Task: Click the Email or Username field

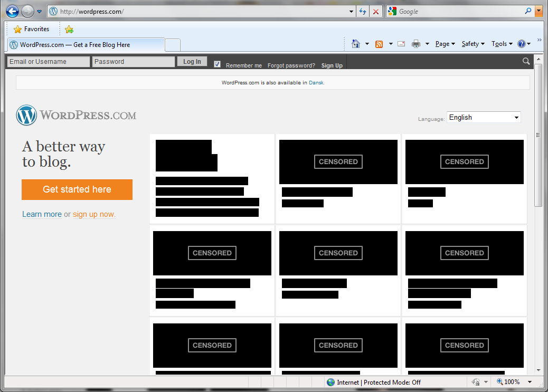Action: [x=49, y=62]
